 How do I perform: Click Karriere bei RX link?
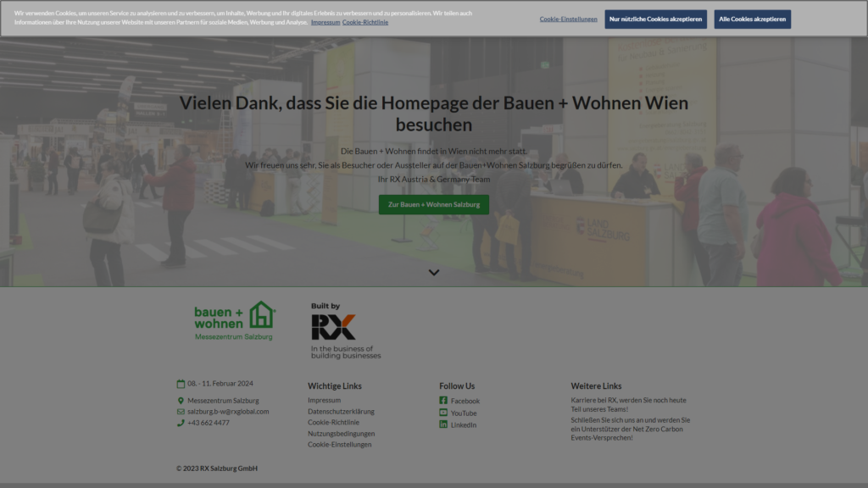pos(628,404)
